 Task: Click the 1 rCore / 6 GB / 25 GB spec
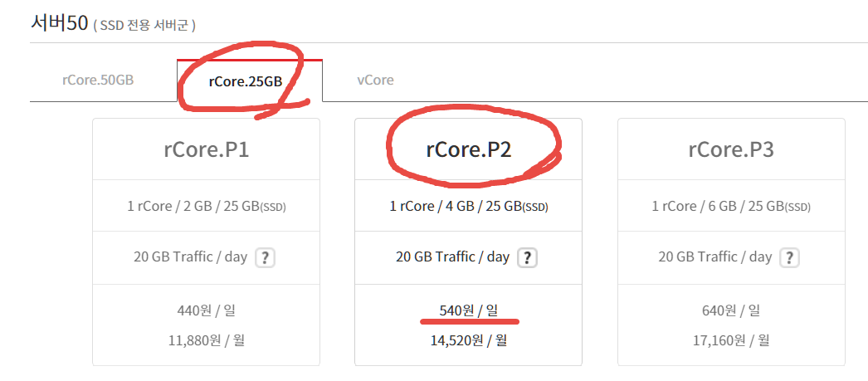click(x=731, y=206)
